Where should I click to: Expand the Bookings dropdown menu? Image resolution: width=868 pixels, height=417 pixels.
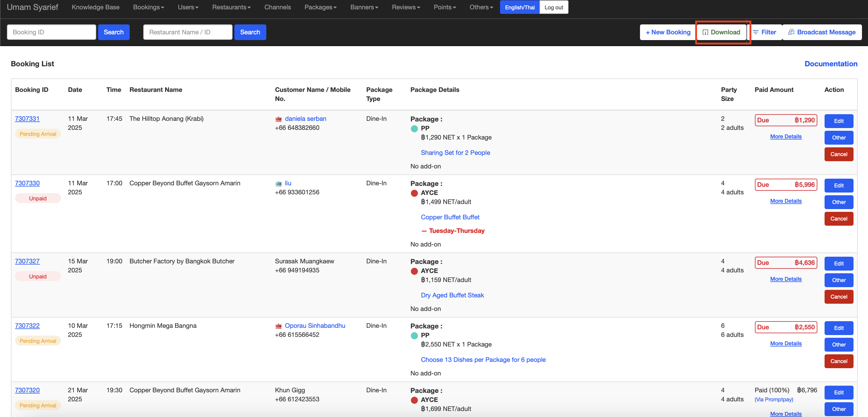click(148, 8)
